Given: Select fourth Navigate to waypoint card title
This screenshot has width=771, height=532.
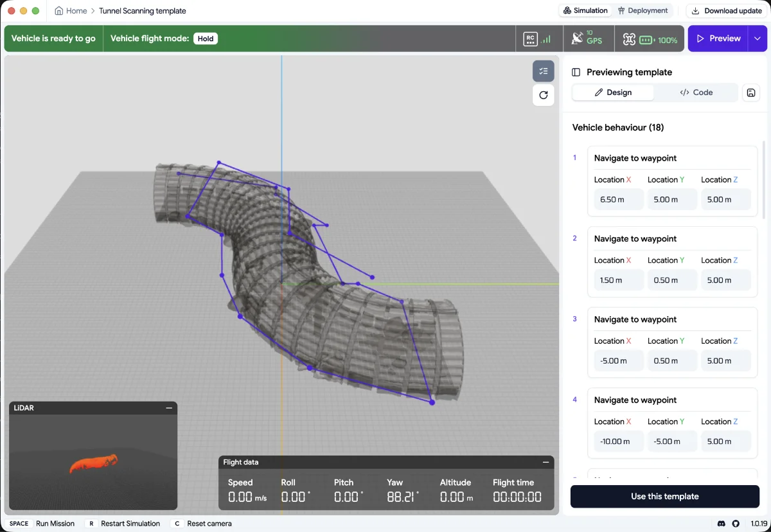Looking at the screenshot, I should point(635,400).
